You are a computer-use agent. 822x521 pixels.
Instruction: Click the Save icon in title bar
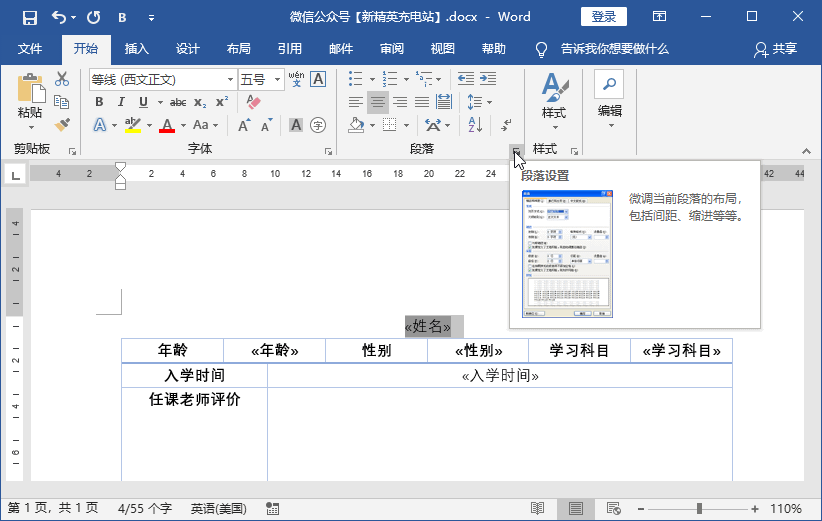pos(30,18)
